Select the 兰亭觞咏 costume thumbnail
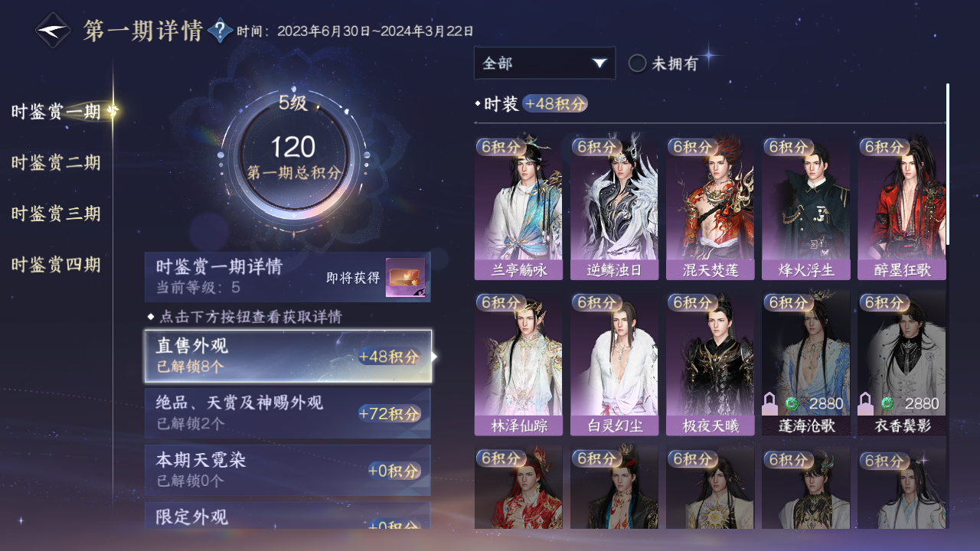980x551 pixels. pyautogui.click(x=518, y=209)
